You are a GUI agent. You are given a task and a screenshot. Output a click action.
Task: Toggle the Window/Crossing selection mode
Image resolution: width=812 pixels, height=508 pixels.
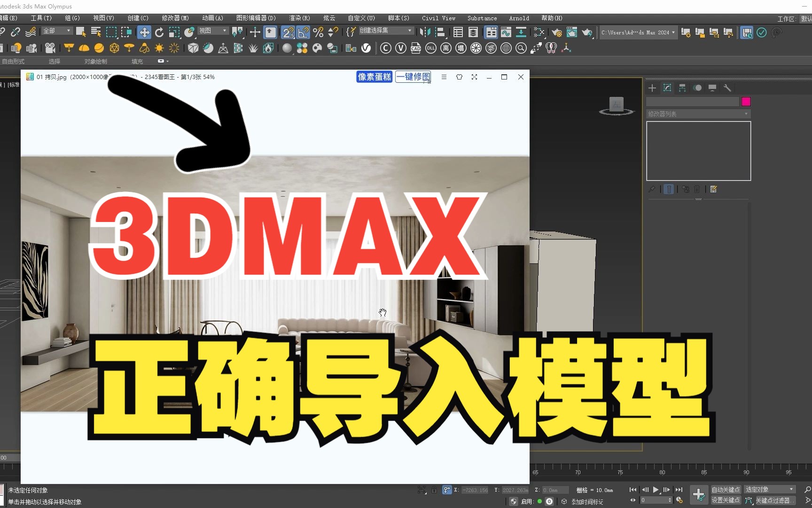click(x=126, y=32)
